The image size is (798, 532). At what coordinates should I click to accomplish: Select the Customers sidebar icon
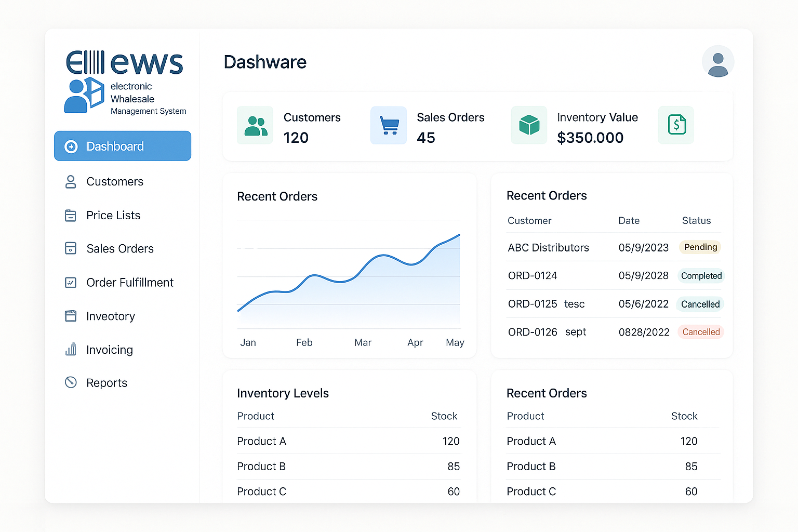pyautogui.click(x=71, y=182)
